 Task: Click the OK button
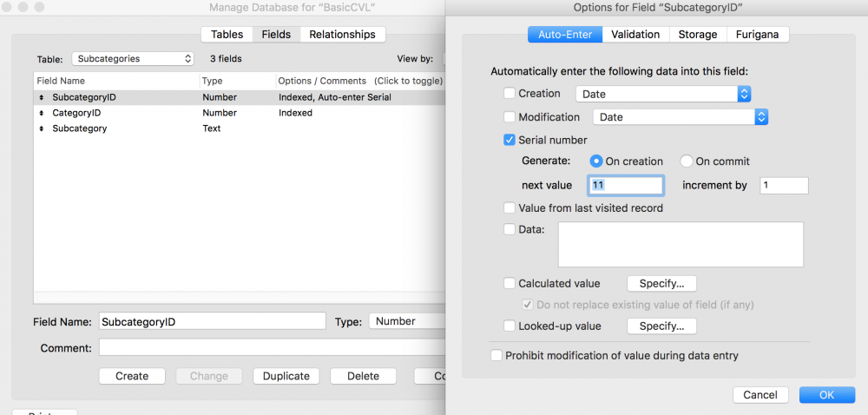point(826,394)
